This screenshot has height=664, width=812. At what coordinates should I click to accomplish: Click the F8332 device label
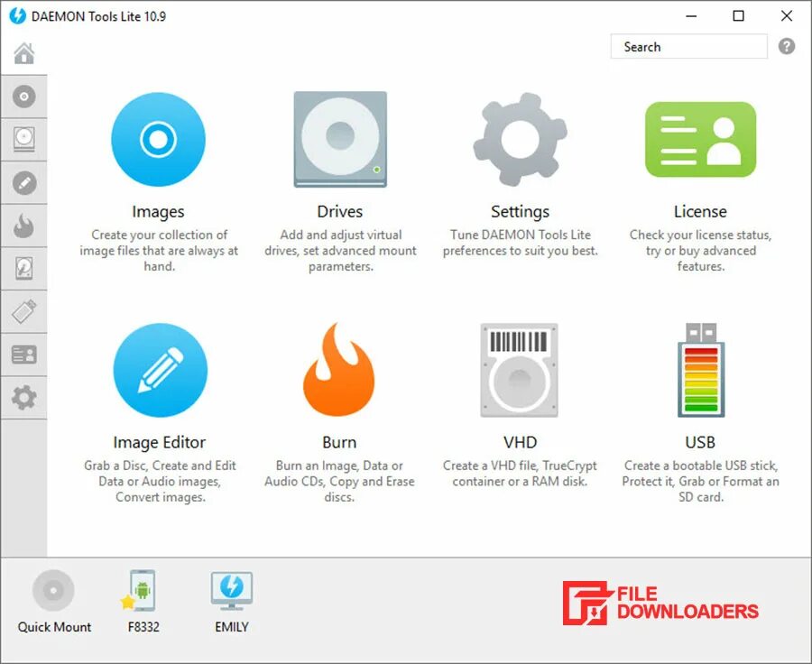143,627
